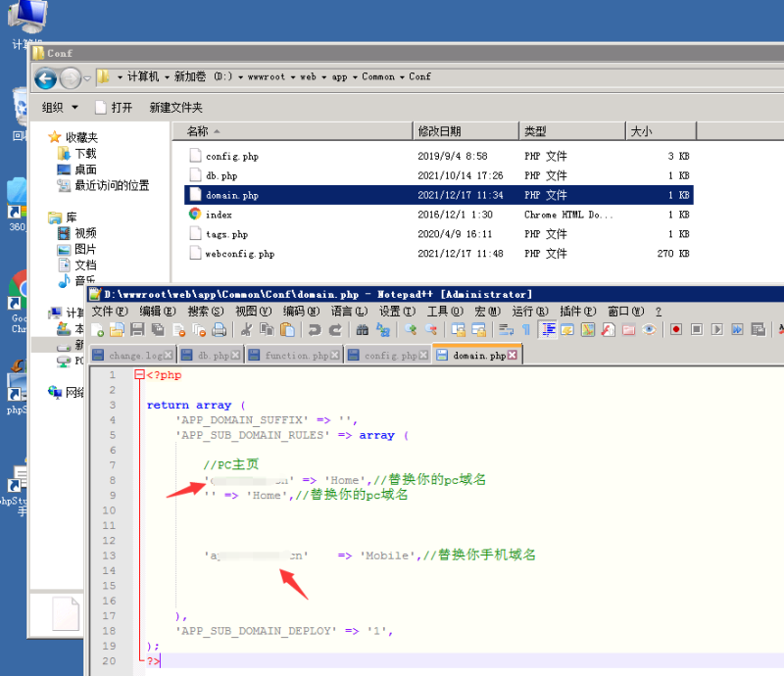Redo the last undone edit
The image size is (784, 676).
335,330
